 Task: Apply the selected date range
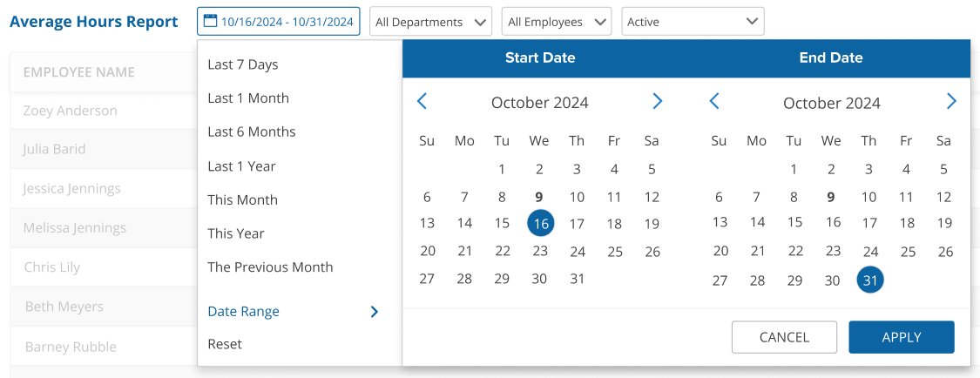pyautogui.click(x=902, y=337)
